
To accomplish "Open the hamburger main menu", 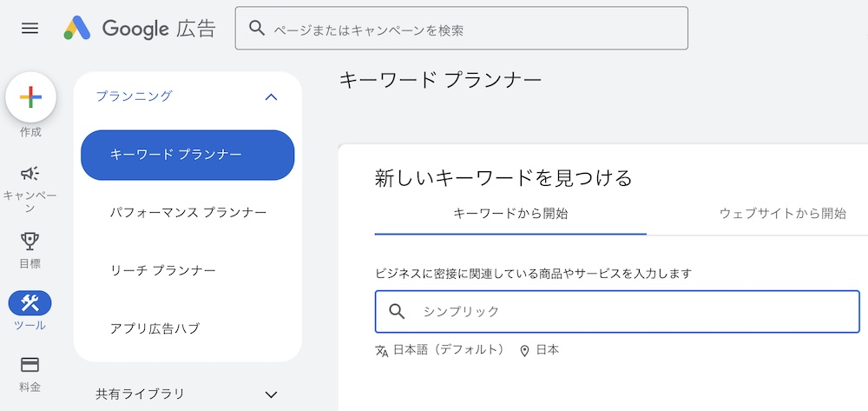I will click(30, 28).
